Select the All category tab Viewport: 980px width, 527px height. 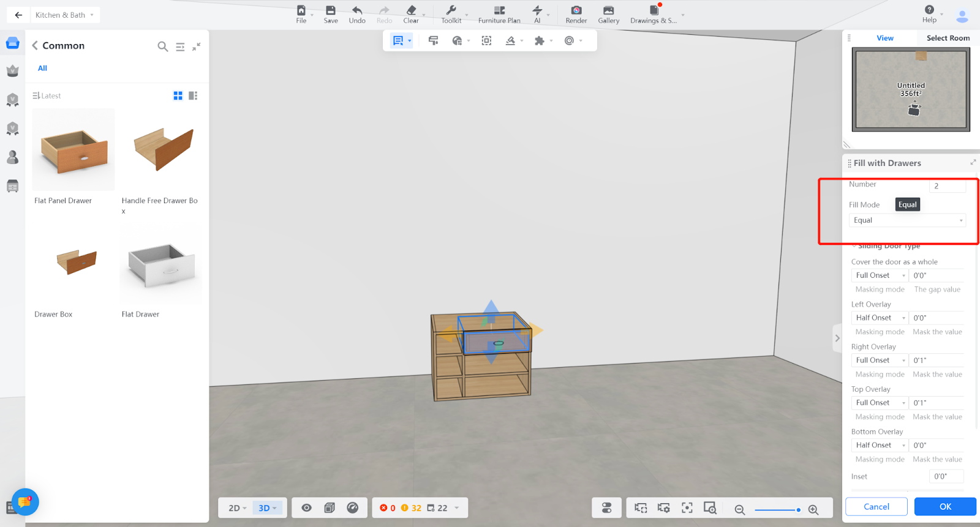[x=42, y=68]
